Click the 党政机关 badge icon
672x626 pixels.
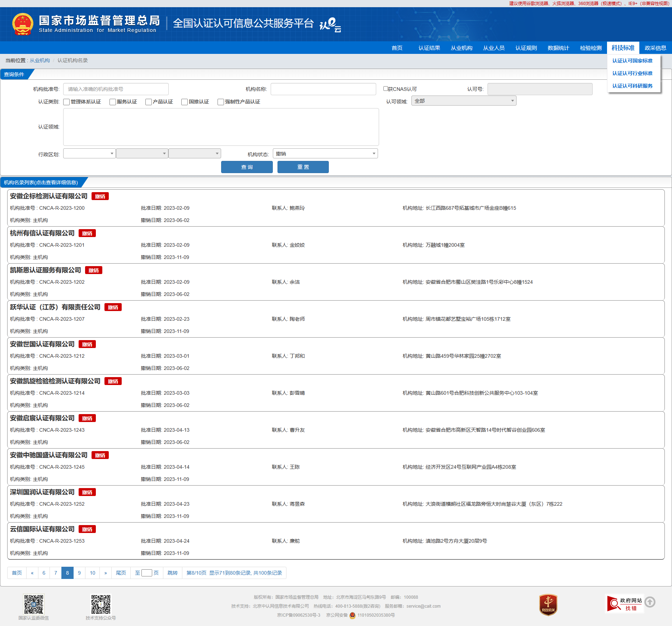tap(548, 604)
